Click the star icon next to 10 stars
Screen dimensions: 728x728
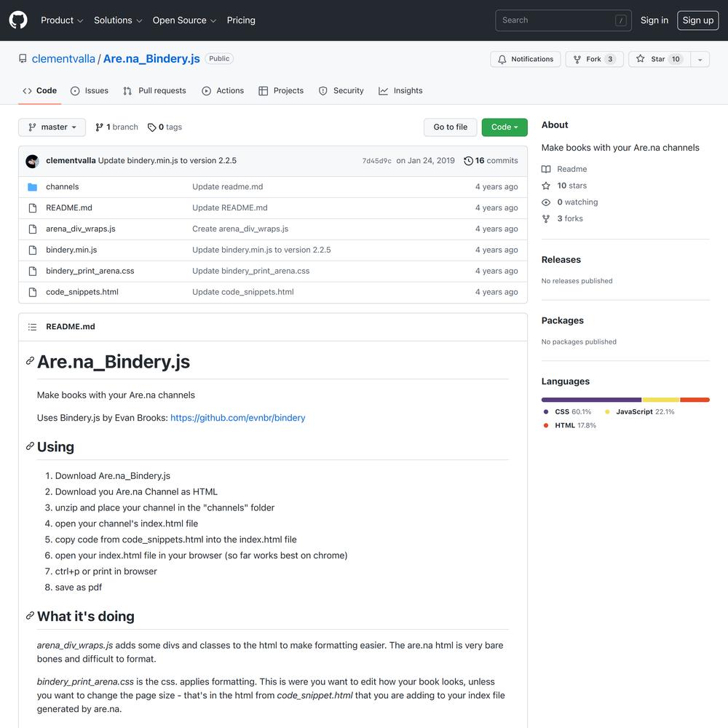pyautogui.click(x=546, y=186)
